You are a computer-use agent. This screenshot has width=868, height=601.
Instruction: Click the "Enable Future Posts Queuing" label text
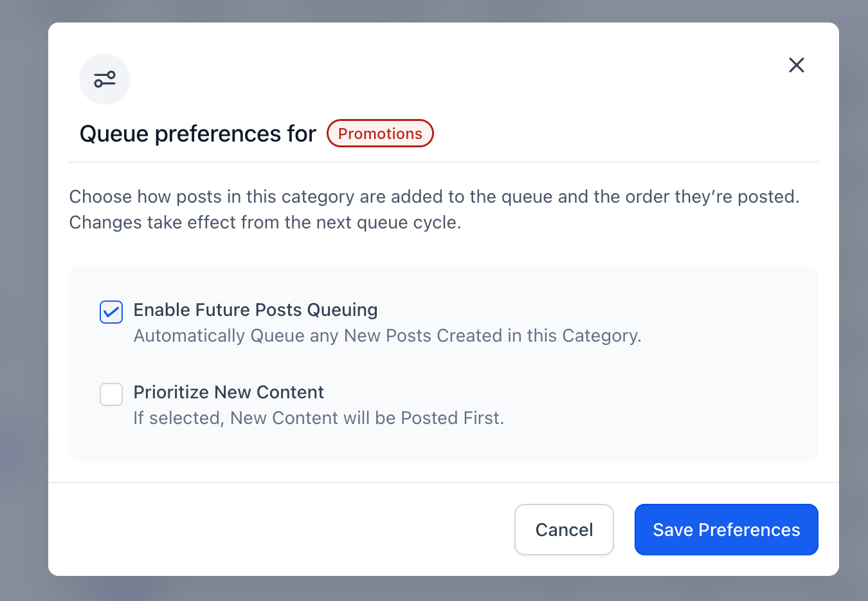[255, 310]
